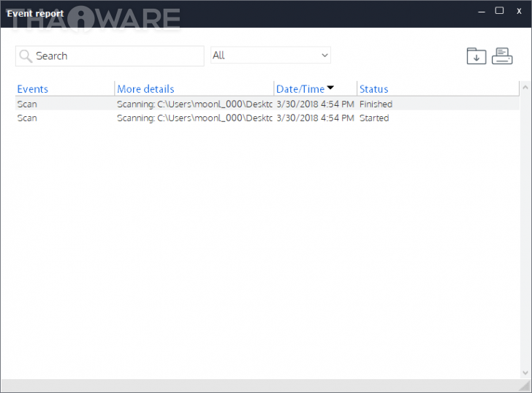Click the magnifier icon in the search box

[26, 56]
